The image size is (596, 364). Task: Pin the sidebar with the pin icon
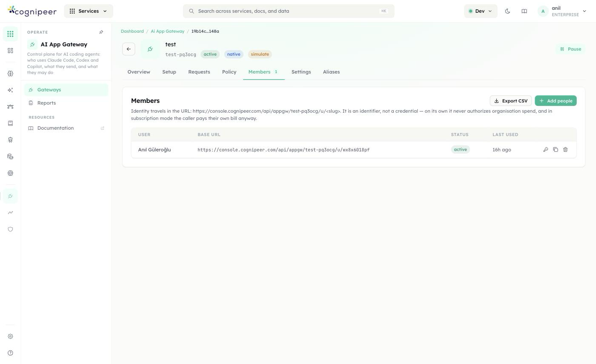(101, 32)
